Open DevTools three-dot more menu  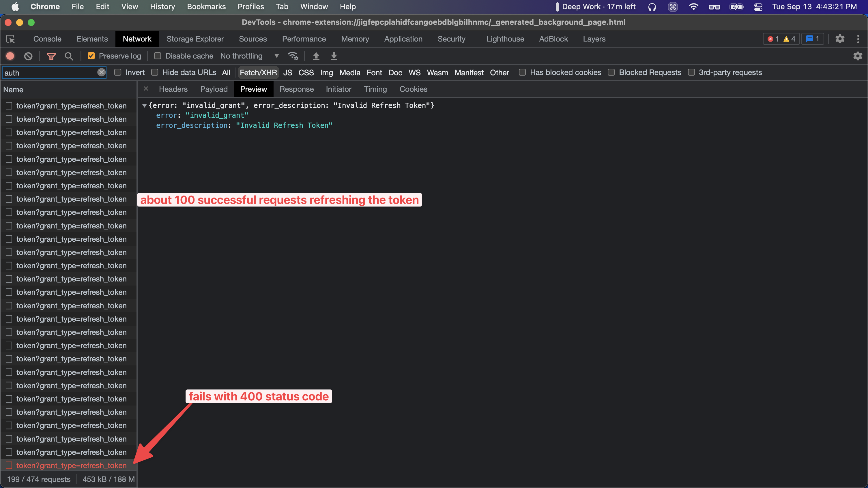click(x=858, y=39)
